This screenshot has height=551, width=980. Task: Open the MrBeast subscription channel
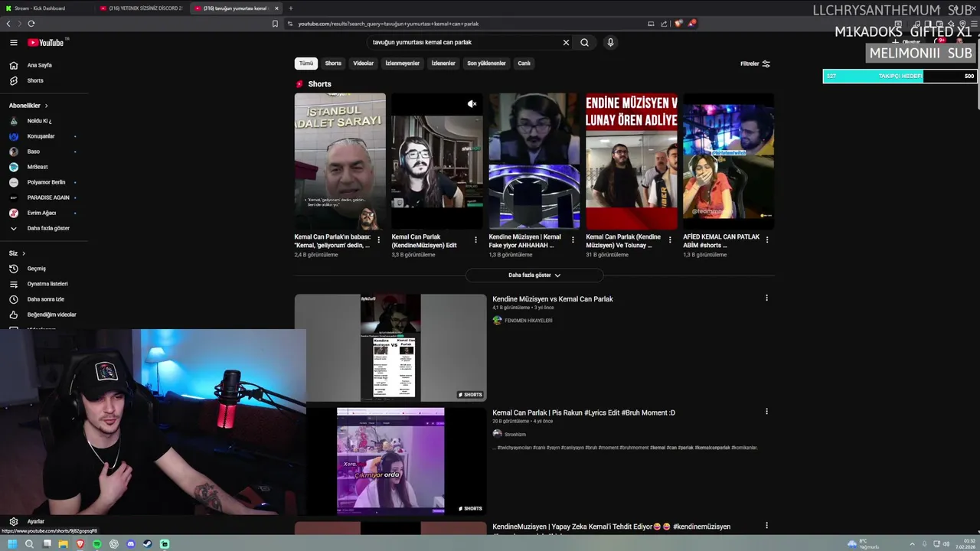pos(44,167)
